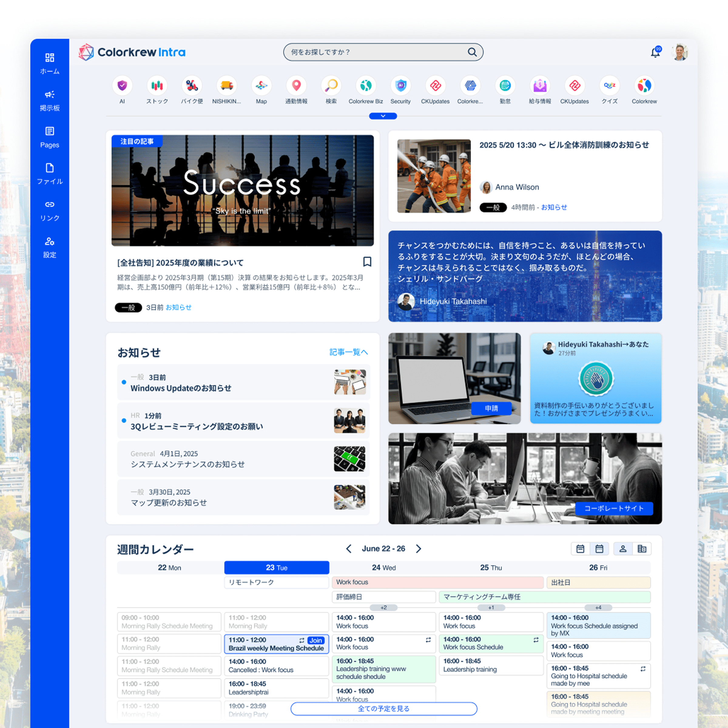Open the AI app from the app launcher
Image resolution: width=728 pixels, height=728 pixels.
coord(121,86)
